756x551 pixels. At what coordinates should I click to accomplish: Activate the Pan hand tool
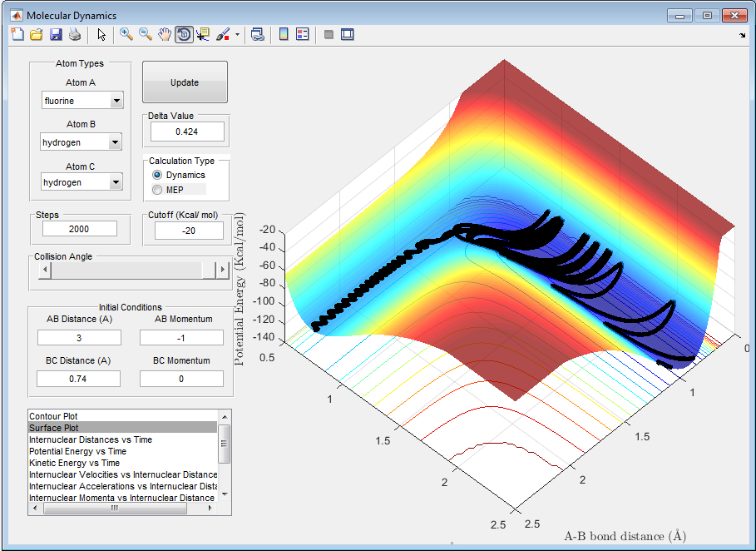(165, 34)
